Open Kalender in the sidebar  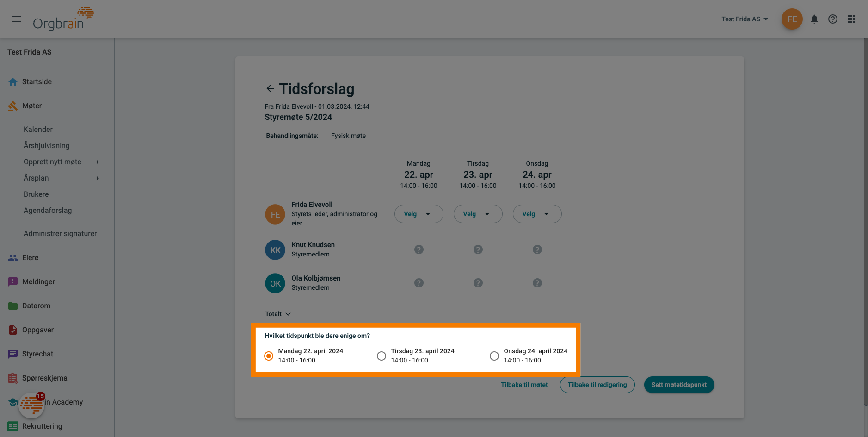(38, 130)
